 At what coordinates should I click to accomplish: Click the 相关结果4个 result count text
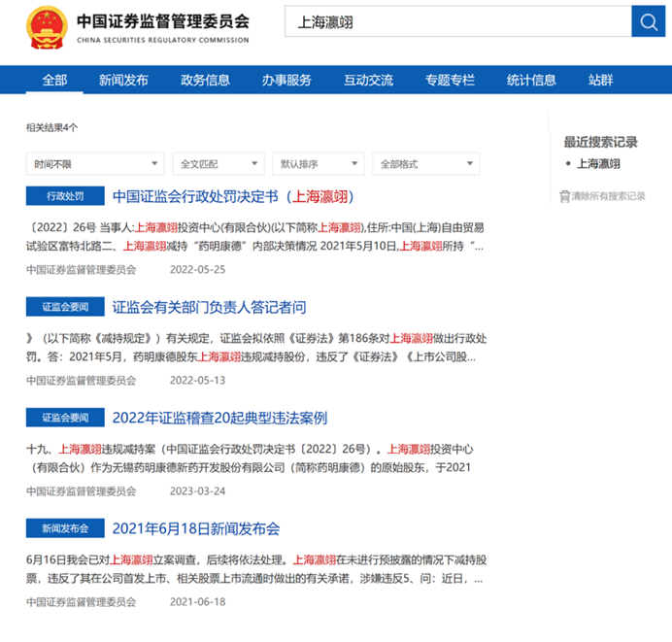pos(51,127)
